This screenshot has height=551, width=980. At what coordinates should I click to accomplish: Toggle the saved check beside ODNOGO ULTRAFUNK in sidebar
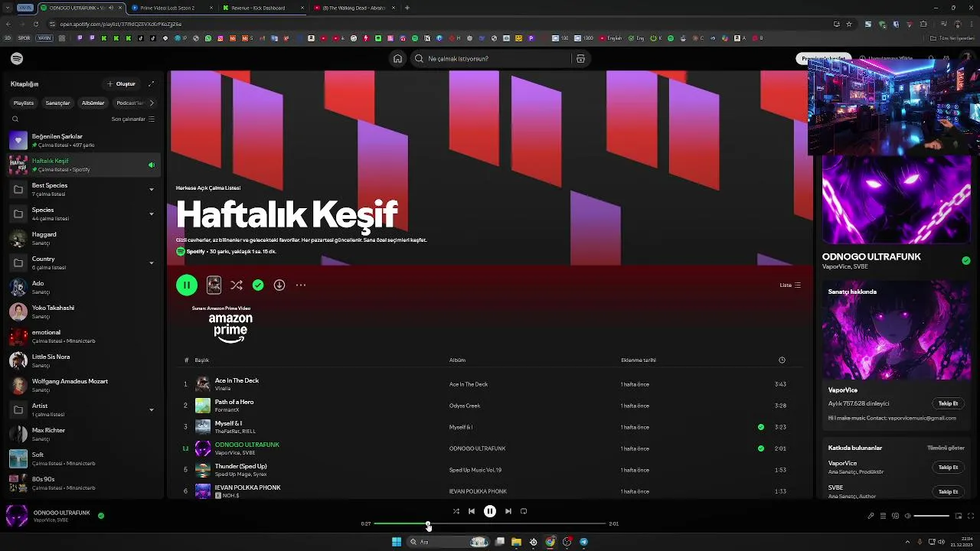point(966,261)
